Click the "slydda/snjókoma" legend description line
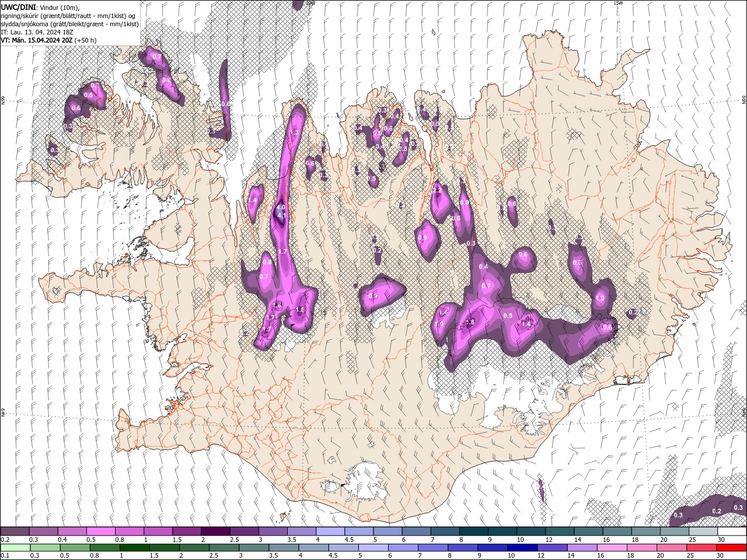 point(70,24)
